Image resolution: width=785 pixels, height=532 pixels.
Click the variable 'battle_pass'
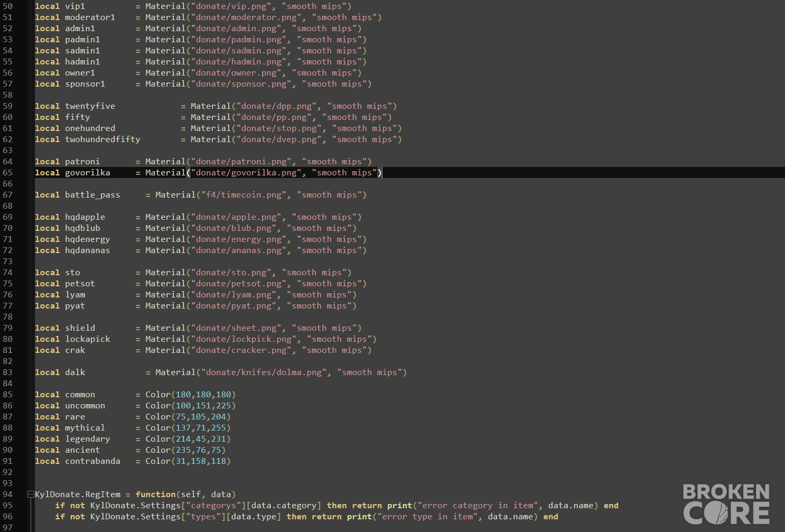92,195
